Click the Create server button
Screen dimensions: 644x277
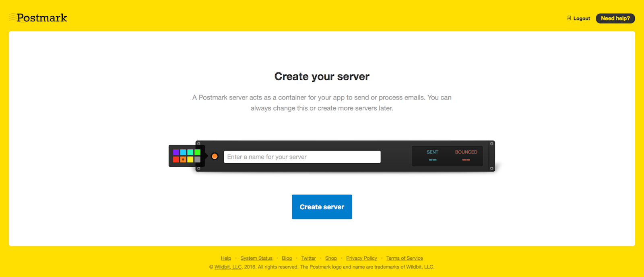(x=322, y=207)
